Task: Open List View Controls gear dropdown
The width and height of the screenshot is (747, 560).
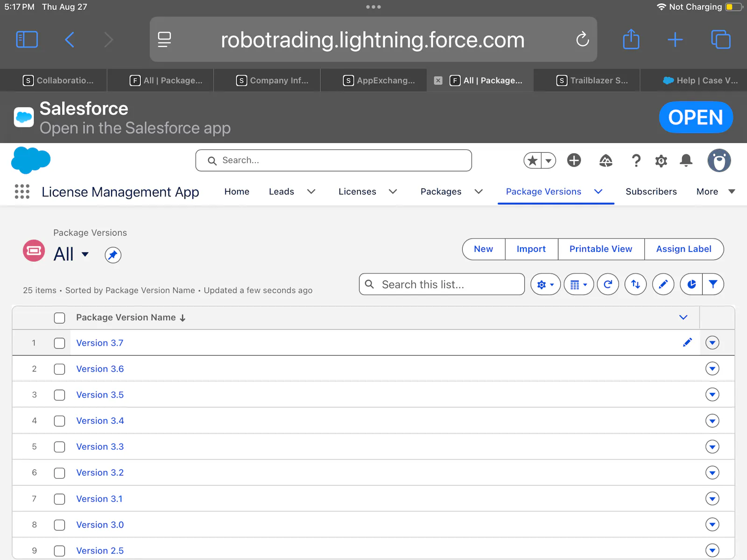Action: pyautogui.click(x=545, y=284)
